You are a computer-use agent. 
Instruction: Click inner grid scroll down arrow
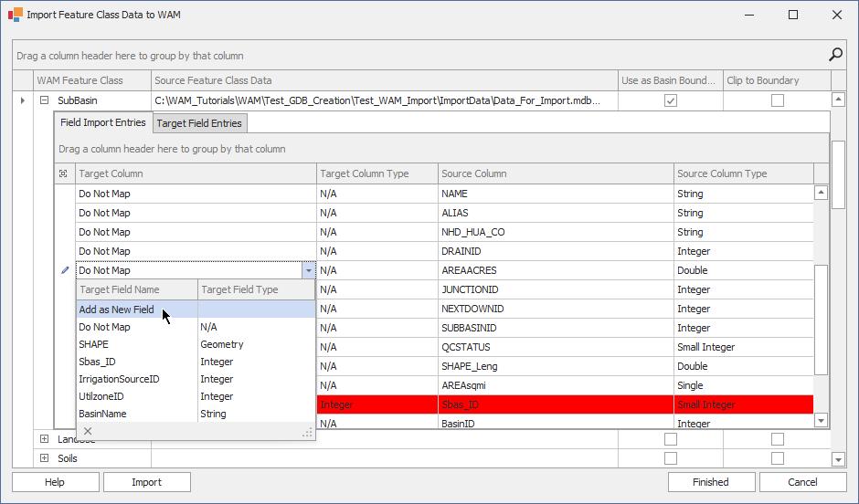[821, 421]
